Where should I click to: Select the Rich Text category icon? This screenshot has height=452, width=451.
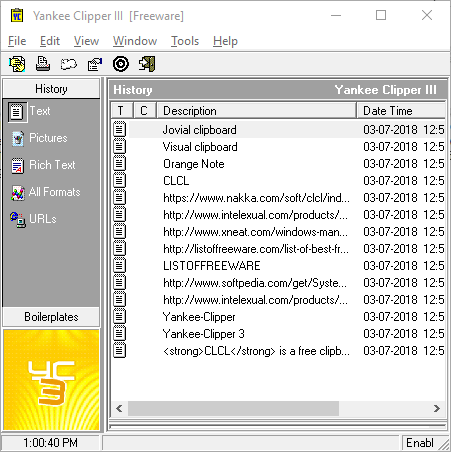point(18,166)
